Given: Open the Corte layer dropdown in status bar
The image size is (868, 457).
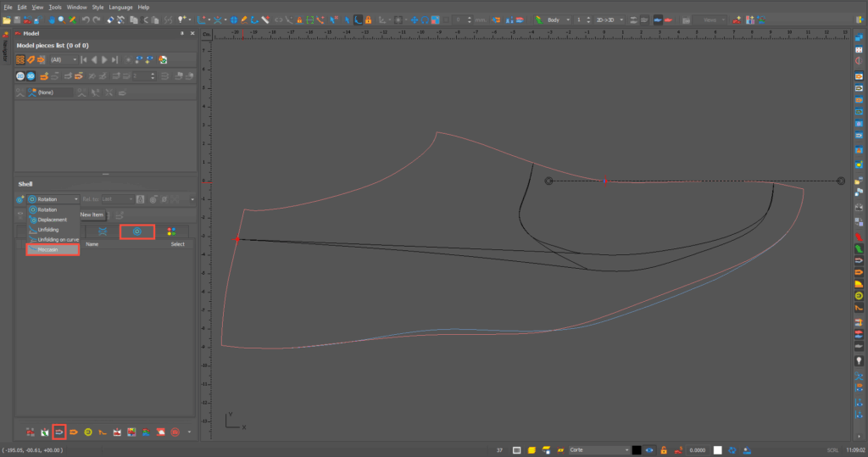Looking at the screenshot, I should point(598,449).
